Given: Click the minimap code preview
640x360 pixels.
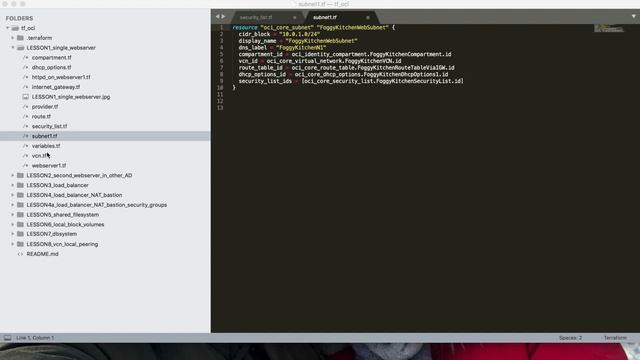Looking at the screenshot, I should tap(609, 28).
